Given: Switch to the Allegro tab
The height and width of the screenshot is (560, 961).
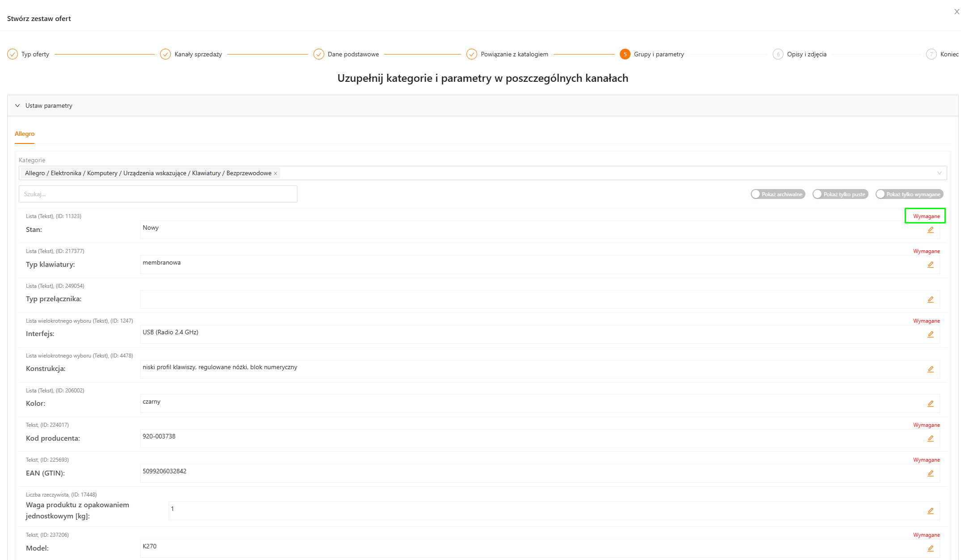Looking at the screenshot, I should coord(25,134).
